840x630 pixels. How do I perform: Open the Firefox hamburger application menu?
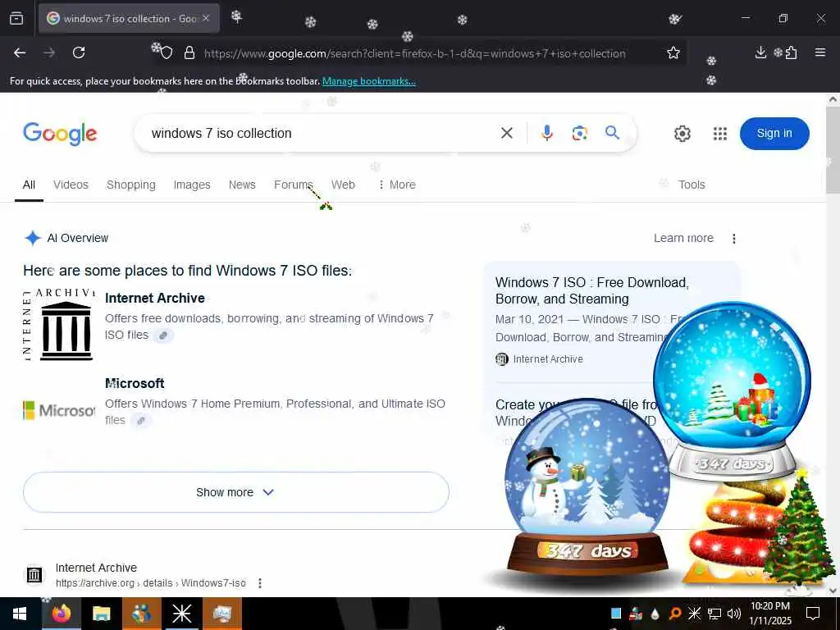tap(820, 52)
